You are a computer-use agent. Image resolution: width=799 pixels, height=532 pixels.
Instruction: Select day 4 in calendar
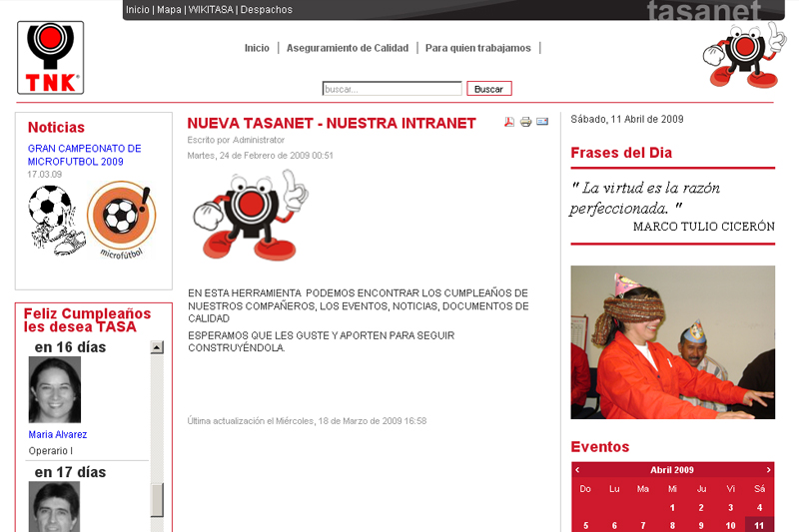click(x=759, y=508)
